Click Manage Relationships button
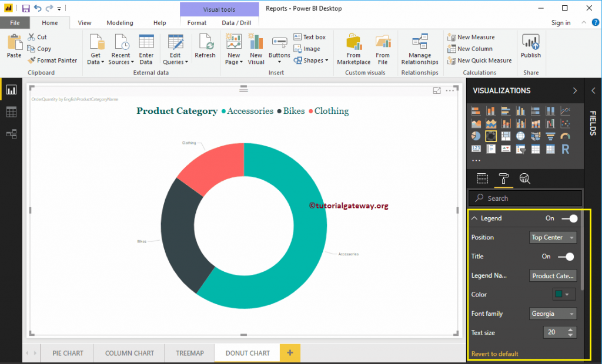The width and height of the screenshot is (602, 364). coord(420,49)
